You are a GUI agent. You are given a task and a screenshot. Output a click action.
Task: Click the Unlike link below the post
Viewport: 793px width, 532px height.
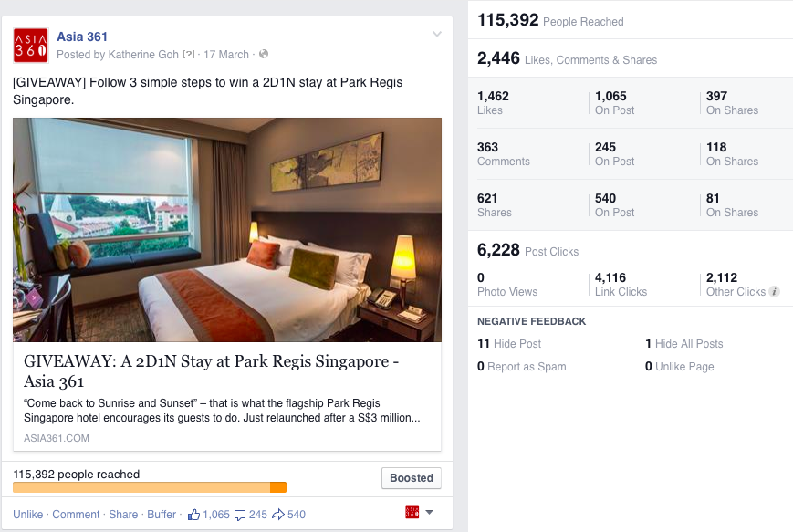[27, 515]
